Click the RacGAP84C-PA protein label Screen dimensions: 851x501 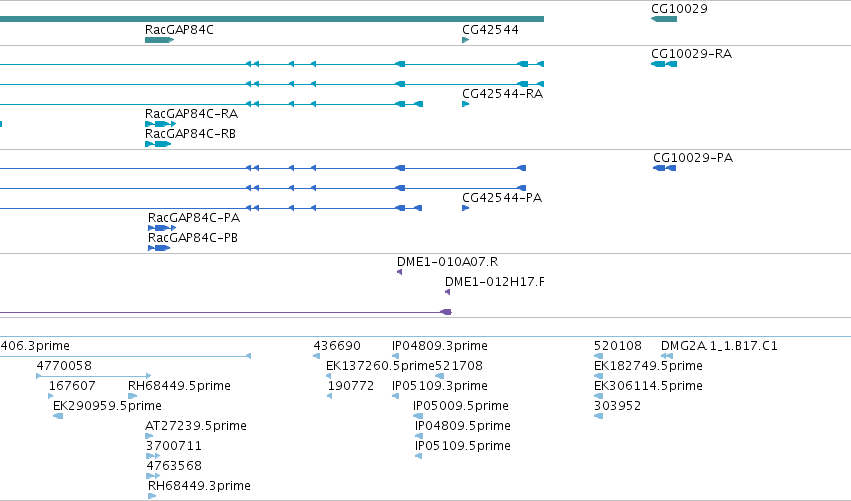pos(194,218)
